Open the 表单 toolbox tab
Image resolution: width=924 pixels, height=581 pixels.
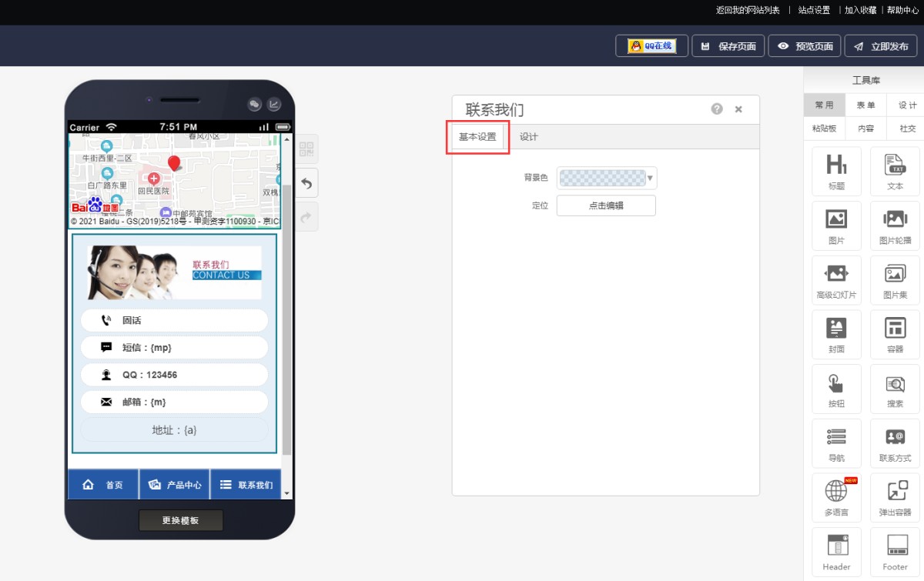click(x=865, y=105)
